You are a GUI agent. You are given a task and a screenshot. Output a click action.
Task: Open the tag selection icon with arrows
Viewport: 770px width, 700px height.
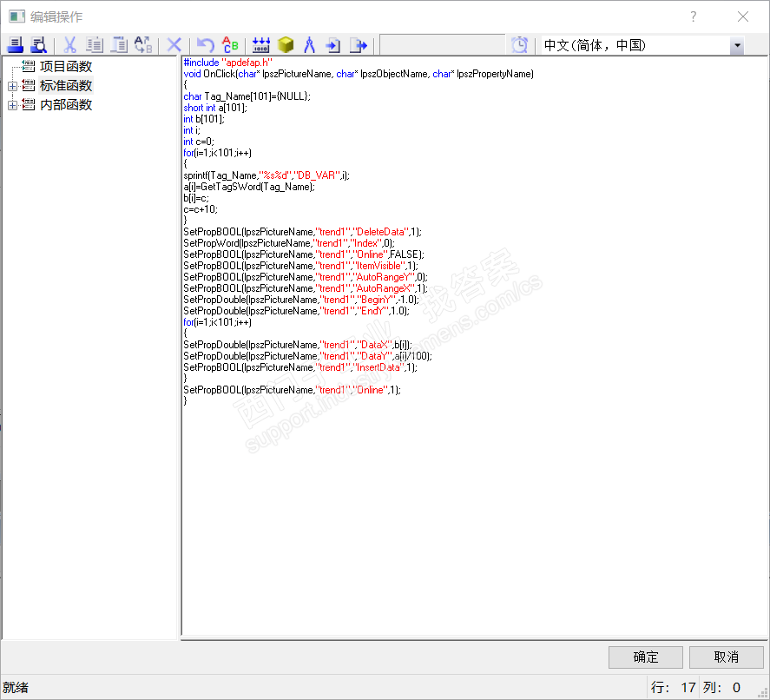pyautogui.click(x=260, y=45)
